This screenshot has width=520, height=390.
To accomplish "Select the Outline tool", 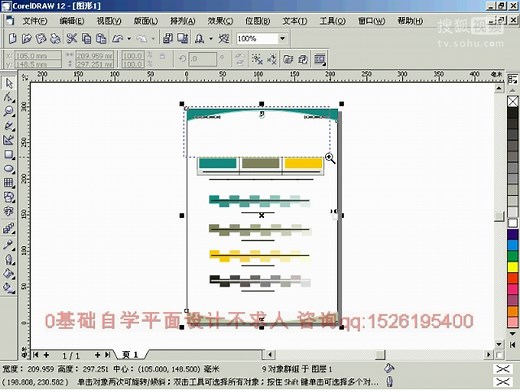I will pyautogui.click(x=9, y=259).
